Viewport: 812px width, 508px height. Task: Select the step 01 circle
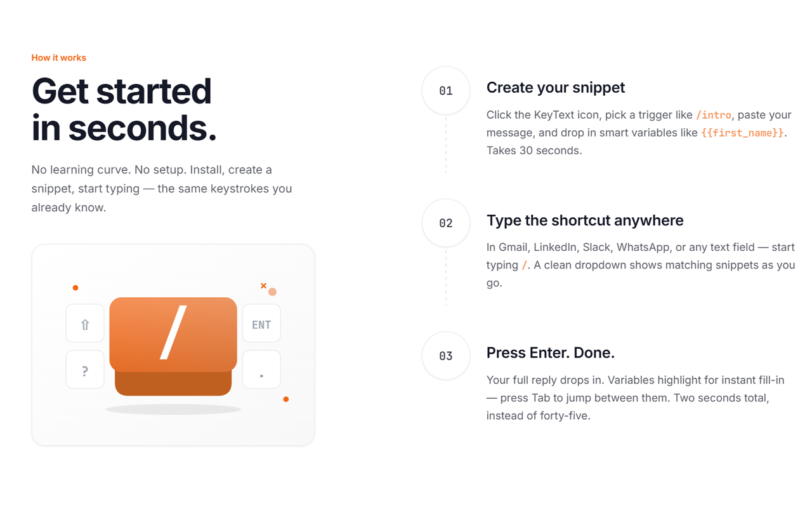pyautogui.click(x=446, y=91)
